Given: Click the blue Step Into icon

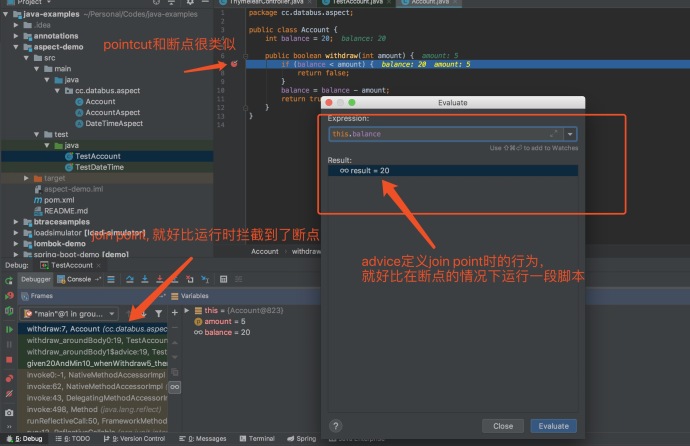Looking at the screenshot, I should (144, 279).
